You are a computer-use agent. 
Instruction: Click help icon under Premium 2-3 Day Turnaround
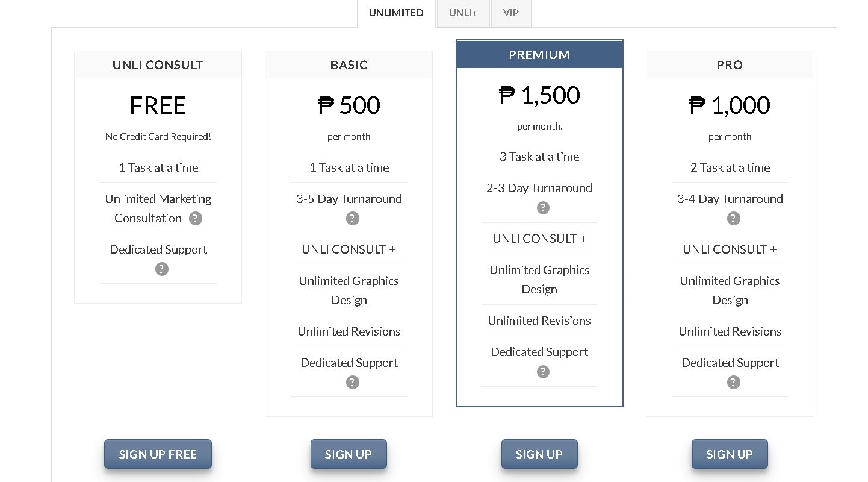[x=543, y=207]
